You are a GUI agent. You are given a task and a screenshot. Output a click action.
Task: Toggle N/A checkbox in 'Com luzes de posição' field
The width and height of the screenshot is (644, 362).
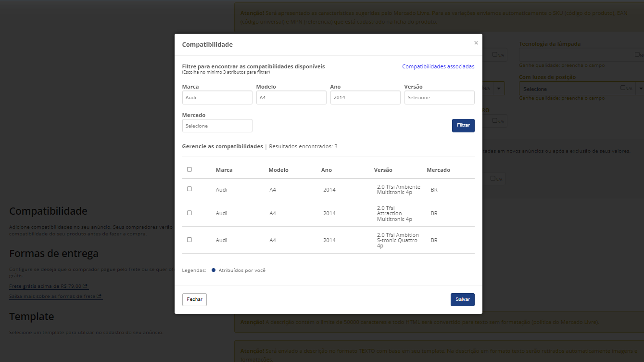(623, 88)
